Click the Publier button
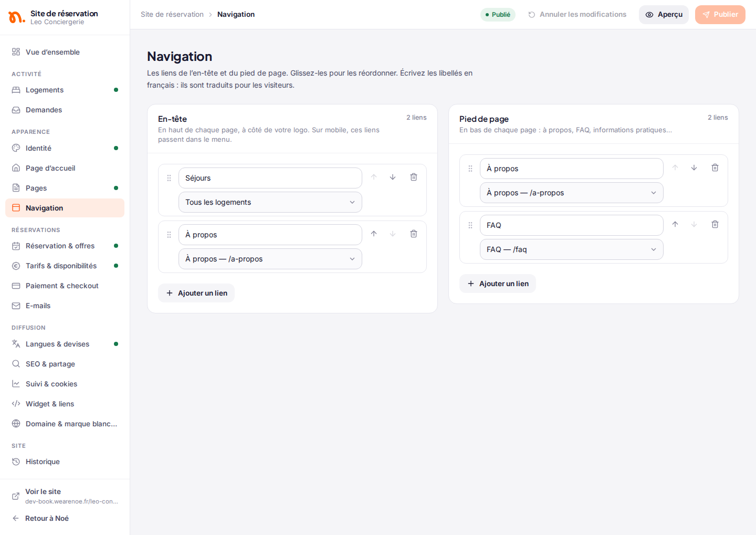756x535 pixels. tap(720, 15)
